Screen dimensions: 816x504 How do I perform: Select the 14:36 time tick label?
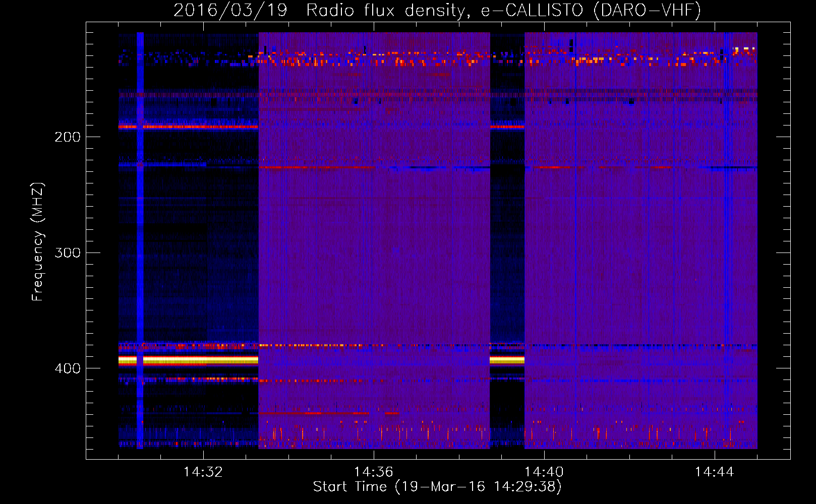(374, 472)
